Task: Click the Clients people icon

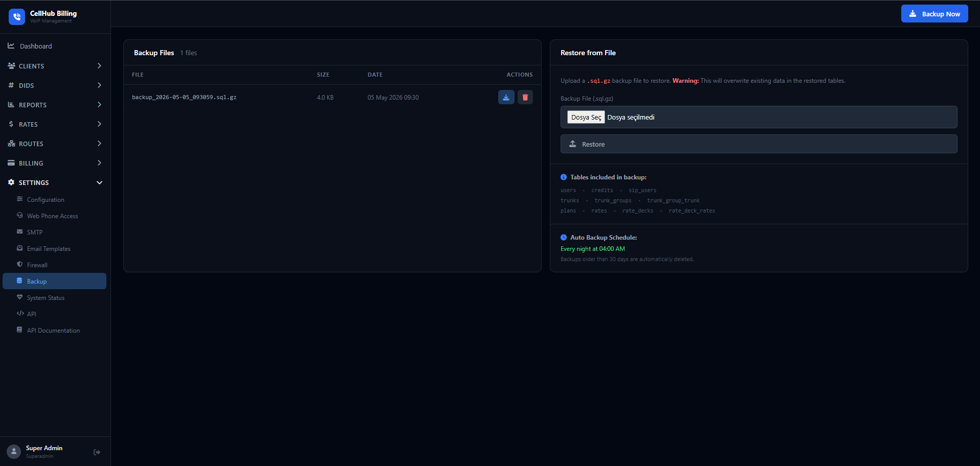Action: [x=11, y=66]
